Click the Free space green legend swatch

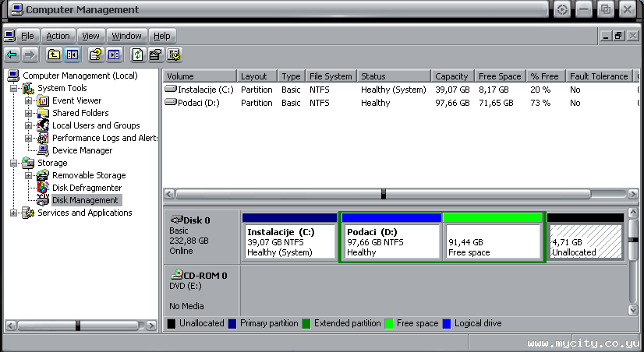pos(388,324)
